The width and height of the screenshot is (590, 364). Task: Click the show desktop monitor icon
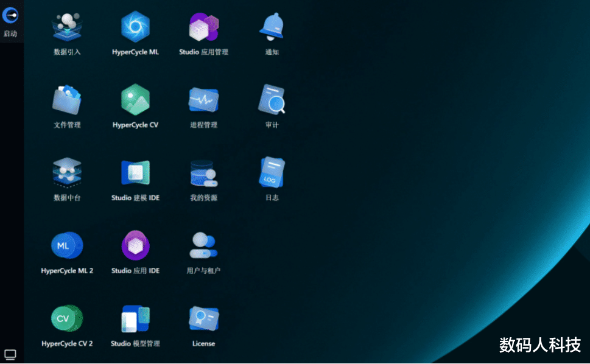point(10,355)
